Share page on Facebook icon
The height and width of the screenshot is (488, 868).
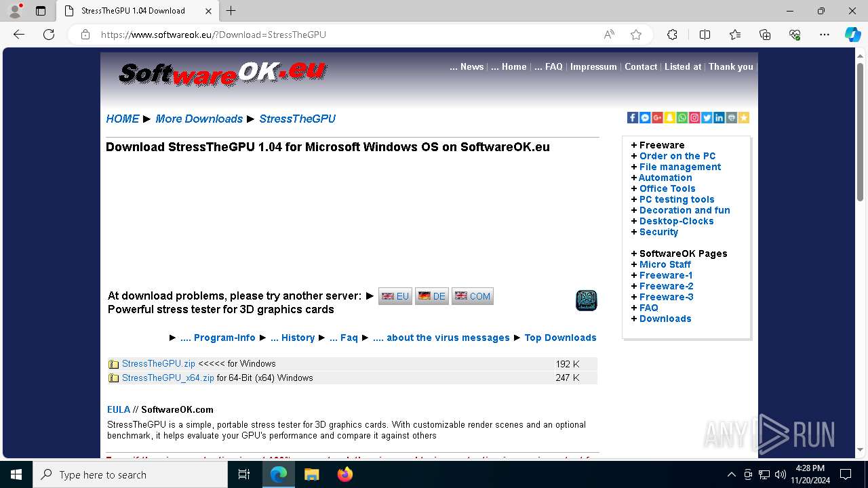tap(633, 118)
